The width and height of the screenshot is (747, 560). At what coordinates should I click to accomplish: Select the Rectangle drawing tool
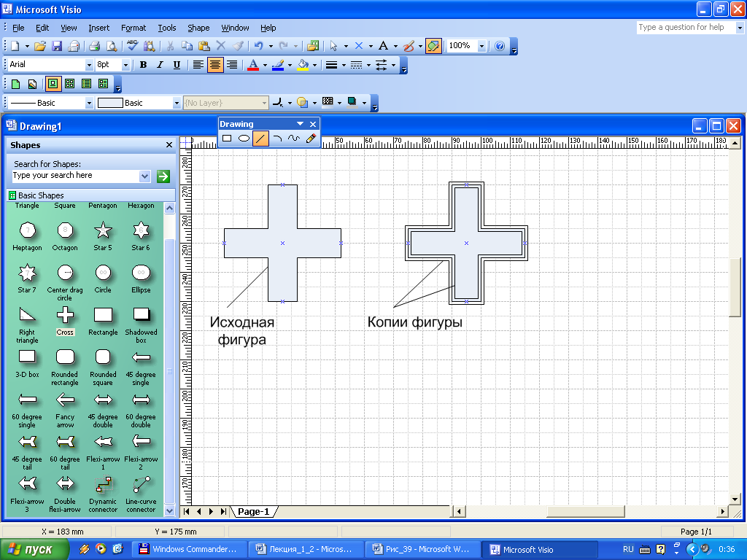coord(227,138)
